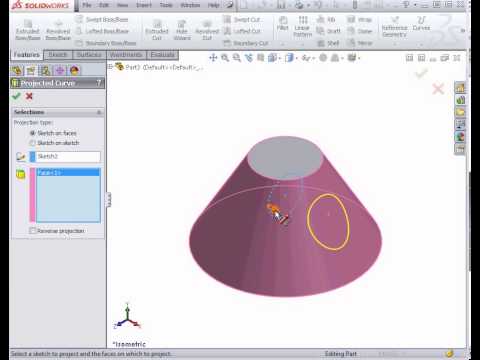The width and height of the screenshot is (480, 360).
Task: Pick the Boundary Boss/Base command
Action: [x=106, y=43]
